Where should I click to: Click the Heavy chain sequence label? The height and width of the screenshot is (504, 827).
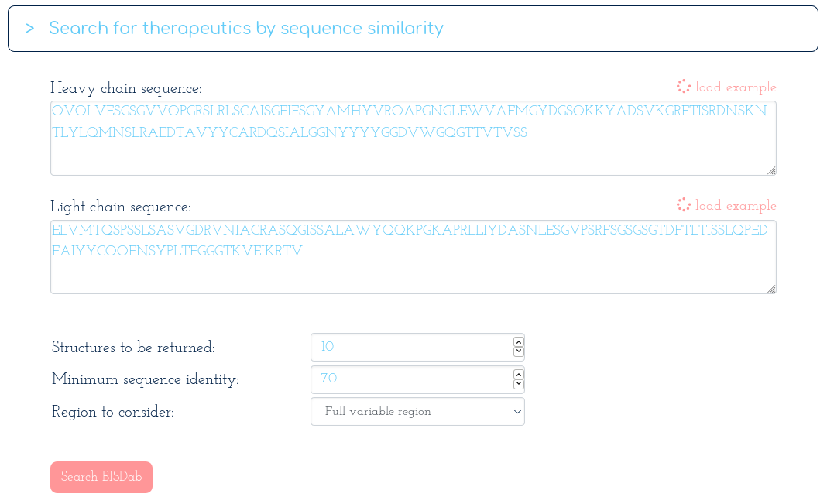pos(125,88)
